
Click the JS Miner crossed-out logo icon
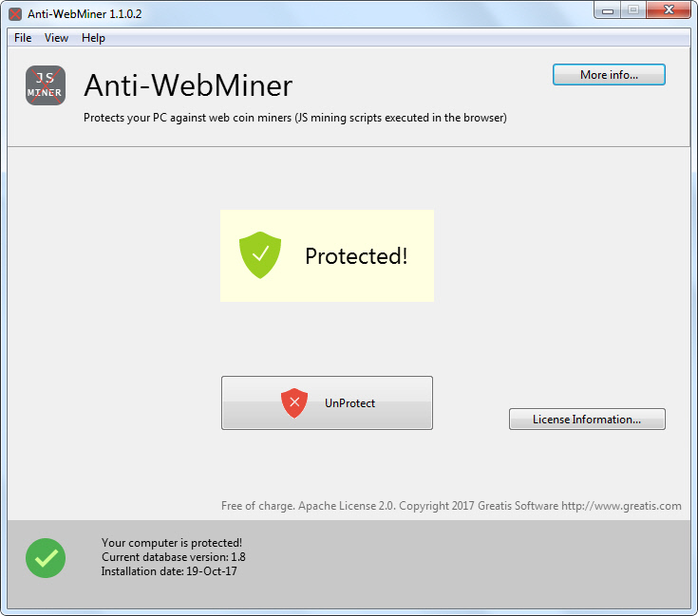point(46,85)
